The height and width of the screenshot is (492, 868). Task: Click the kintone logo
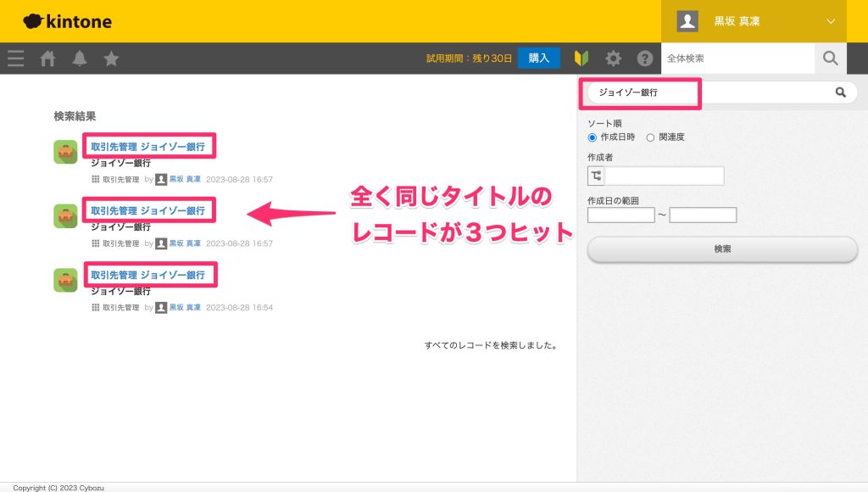coord(68,21)
